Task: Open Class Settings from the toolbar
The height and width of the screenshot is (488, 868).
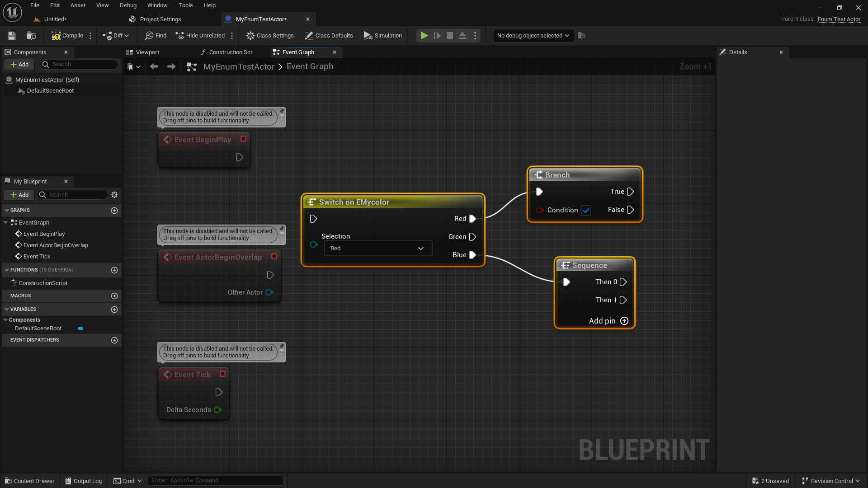Action: (270, 36)
